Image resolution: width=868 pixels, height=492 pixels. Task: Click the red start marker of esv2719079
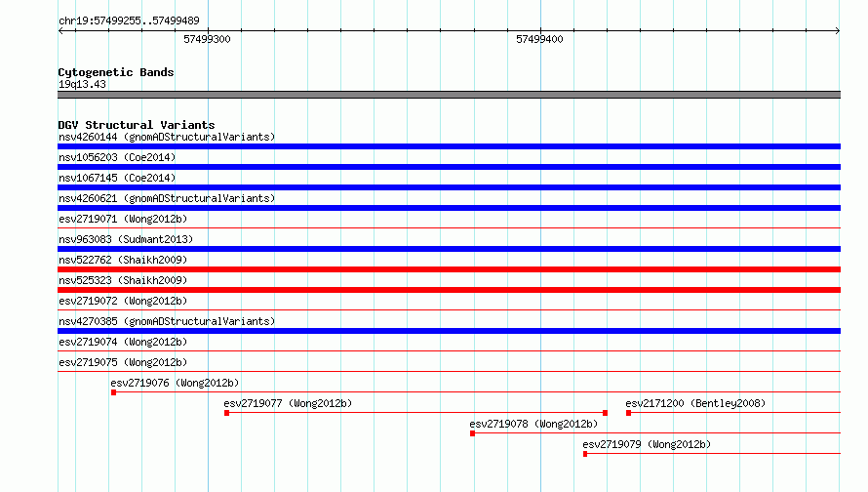[x=585, y=454]
